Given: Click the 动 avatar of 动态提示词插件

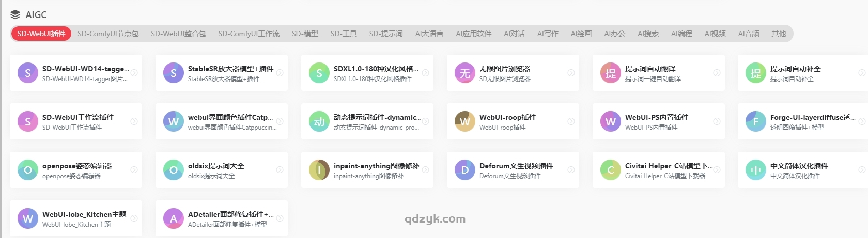Looking at the screenshot, I should pyautogui.click(x=319, y=121).
